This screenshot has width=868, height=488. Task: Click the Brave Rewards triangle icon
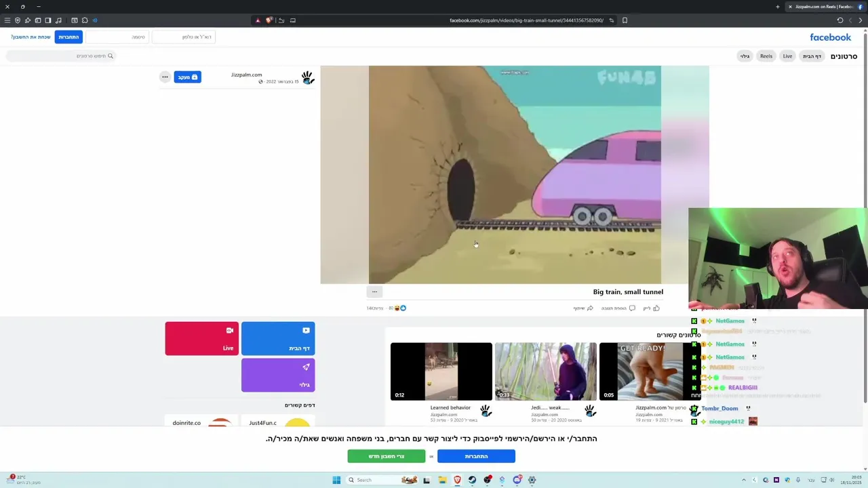click(258, 20)
